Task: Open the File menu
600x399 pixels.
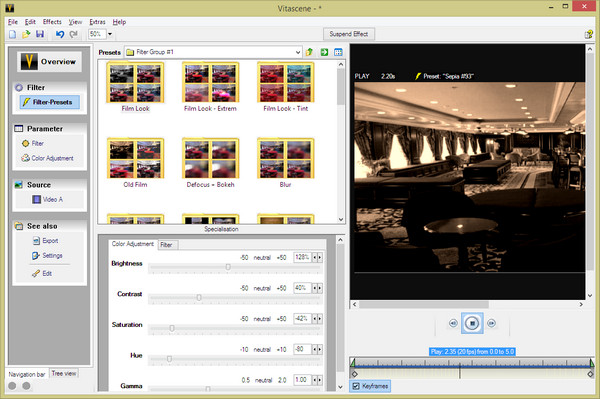Action: tap(13, 22)
